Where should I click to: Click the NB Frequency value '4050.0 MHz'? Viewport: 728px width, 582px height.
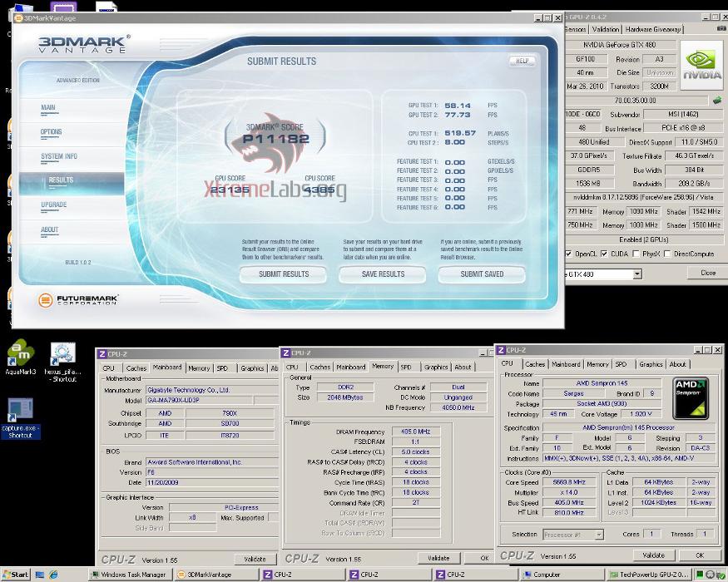[x=458, y=407]
